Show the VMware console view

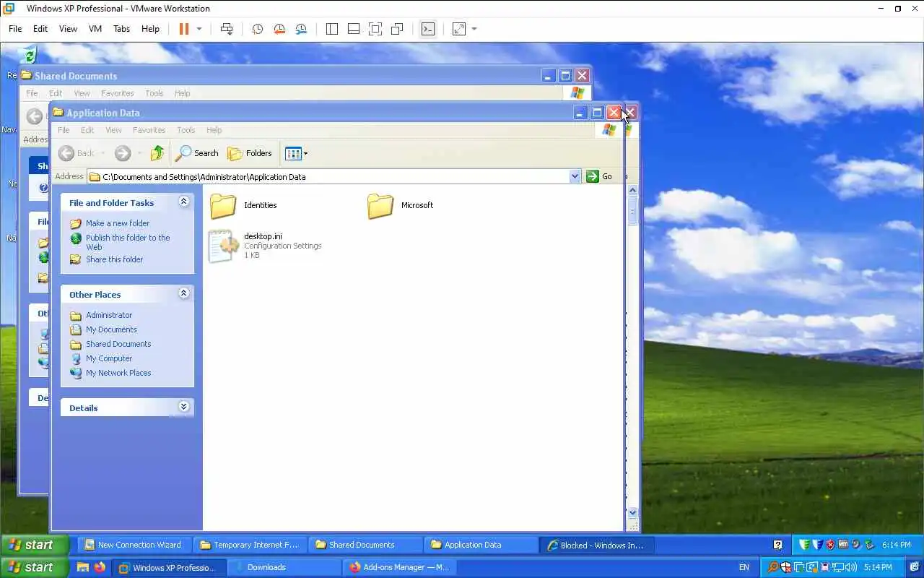[428, 29]
